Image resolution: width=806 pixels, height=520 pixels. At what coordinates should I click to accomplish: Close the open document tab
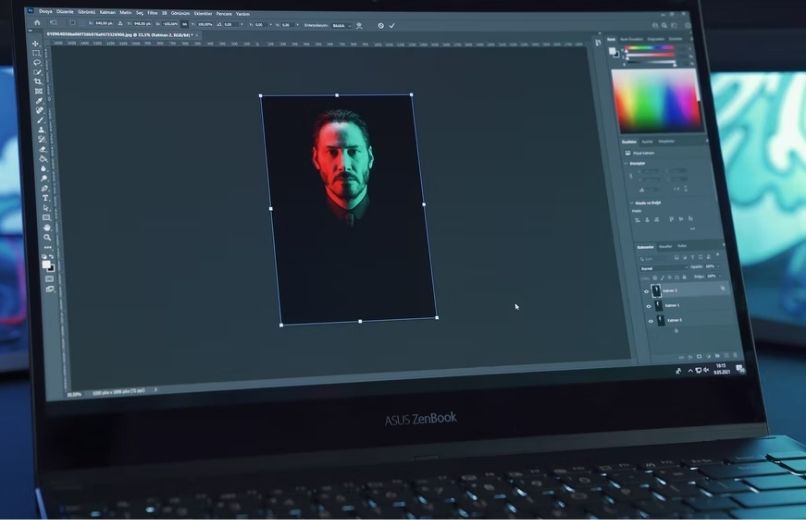(x=197, y=35)
